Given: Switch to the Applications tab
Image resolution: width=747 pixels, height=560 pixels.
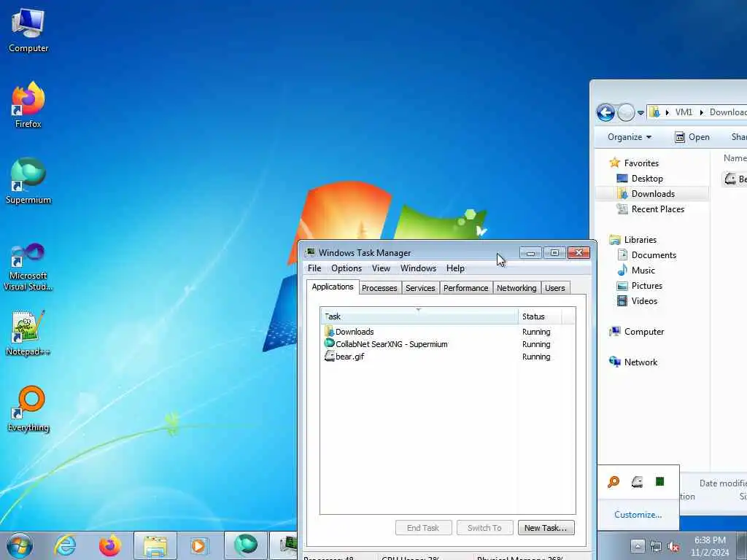Looking at the screenshot, I should (333, 287).
